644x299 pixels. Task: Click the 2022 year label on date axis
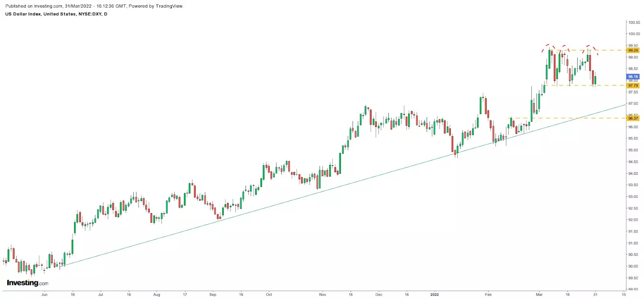pos(435,295)
